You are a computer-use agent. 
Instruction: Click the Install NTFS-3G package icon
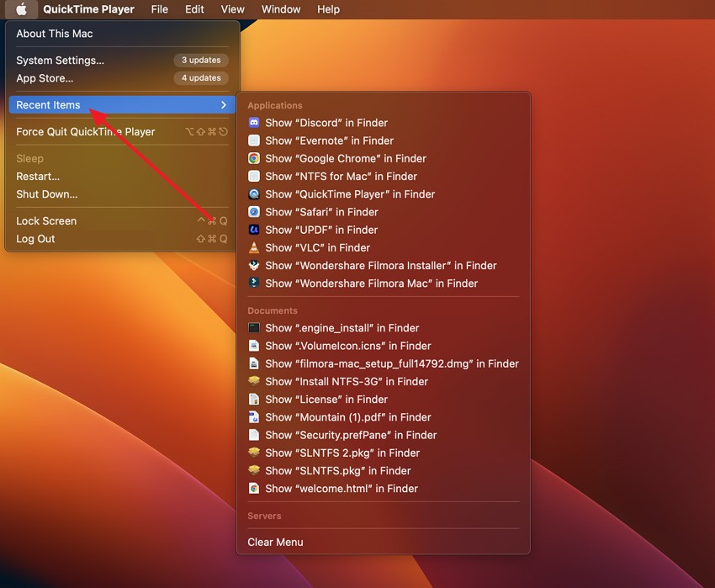pyautogui.click(x=254, y=381)
